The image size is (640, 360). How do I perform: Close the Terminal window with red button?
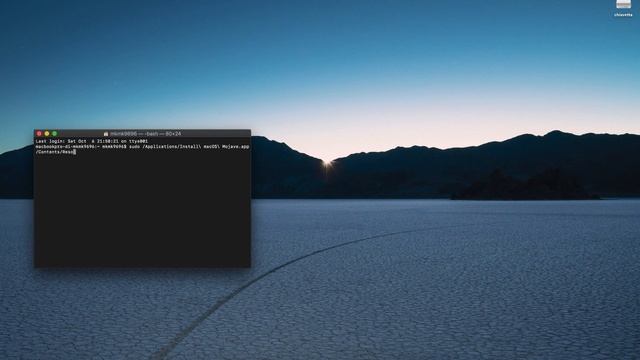[x=39, y=133]
